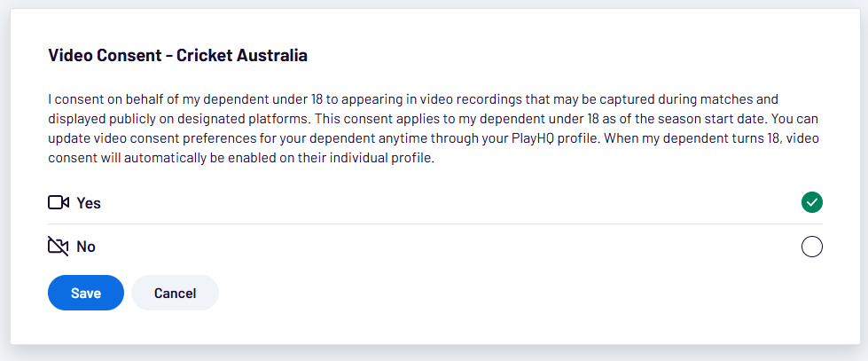Viewport: 868px width, 361px height.
Task: Dismiss the dialog with the Cancel button
Action: click(175, 293)
